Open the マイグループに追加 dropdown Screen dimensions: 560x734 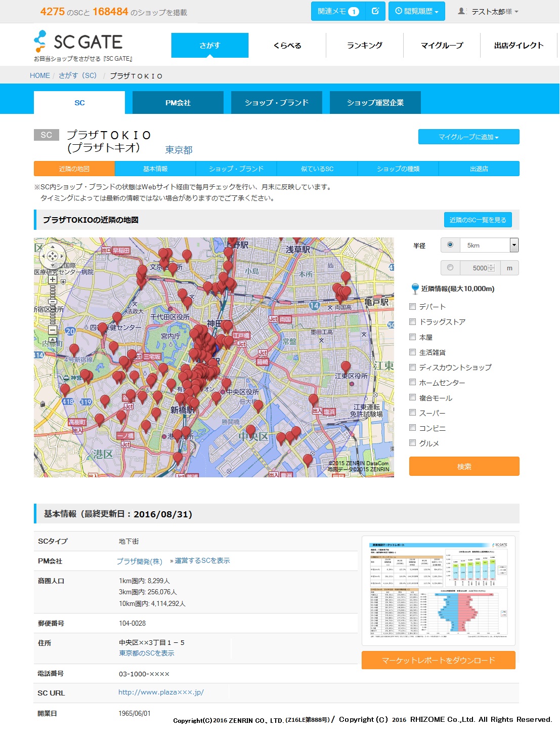469,137
